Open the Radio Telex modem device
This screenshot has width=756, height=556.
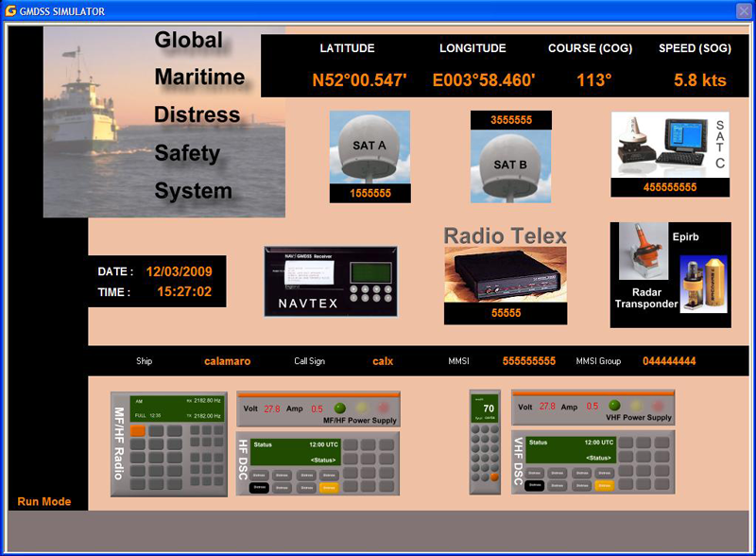click(506, 275)
